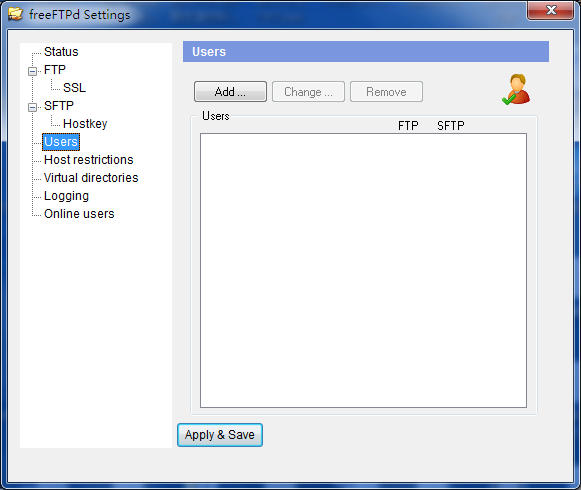View the Online users page

click(x=79, y=214)
